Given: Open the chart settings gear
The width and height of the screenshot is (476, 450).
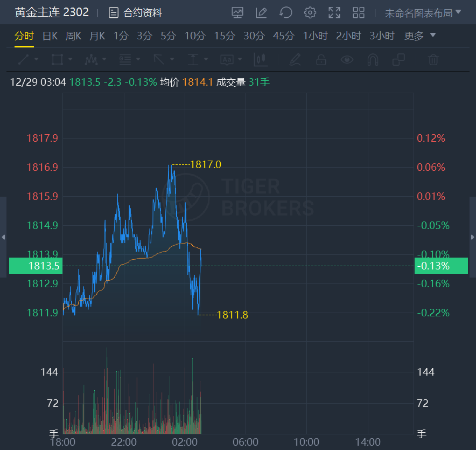Looking at the screenshot, I should [x=310, y=12].
